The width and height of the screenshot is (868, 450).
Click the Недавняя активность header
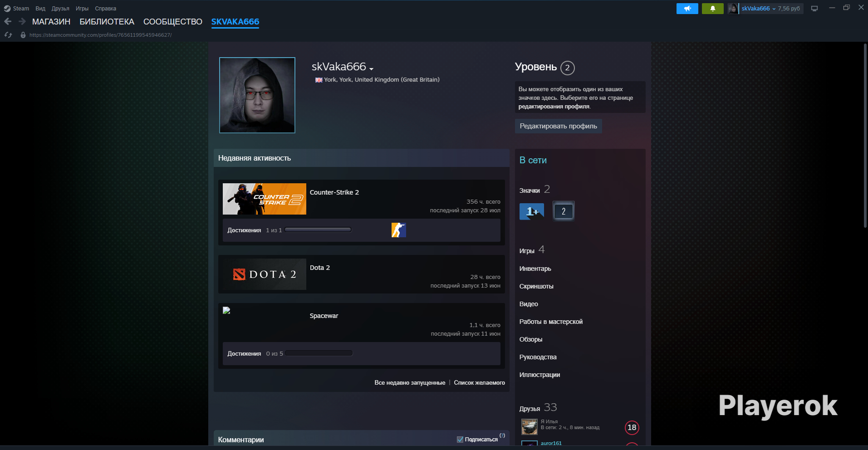click(x=362, y=158)
